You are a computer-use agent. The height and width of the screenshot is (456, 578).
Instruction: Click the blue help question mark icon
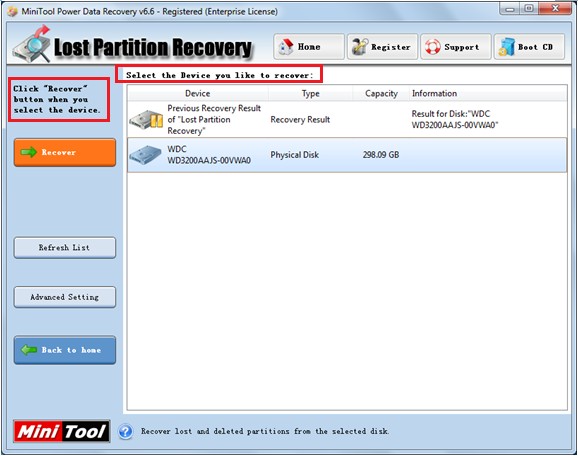[x=126, y=431]
